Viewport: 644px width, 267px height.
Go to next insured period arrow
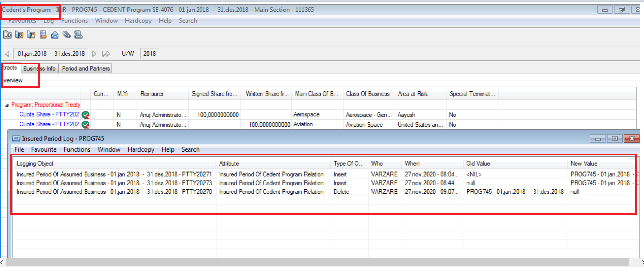click(x=94, y=54)
